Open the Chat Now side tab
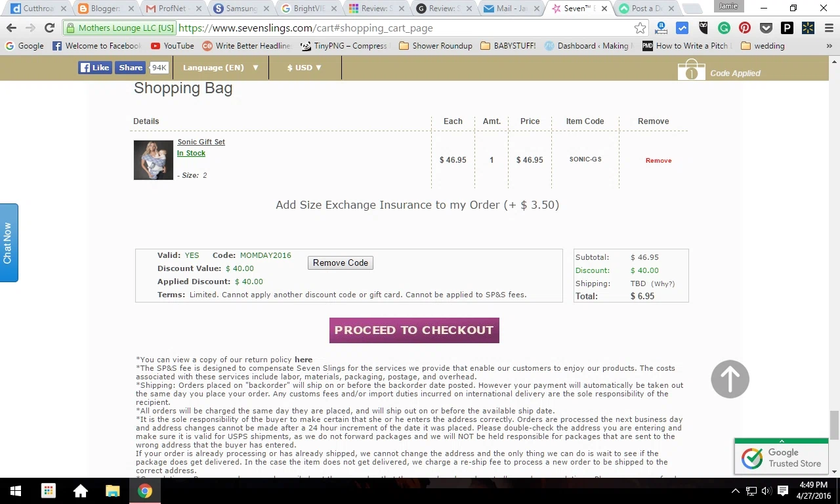Screen dimensions: 840x504 pos(9,243)
